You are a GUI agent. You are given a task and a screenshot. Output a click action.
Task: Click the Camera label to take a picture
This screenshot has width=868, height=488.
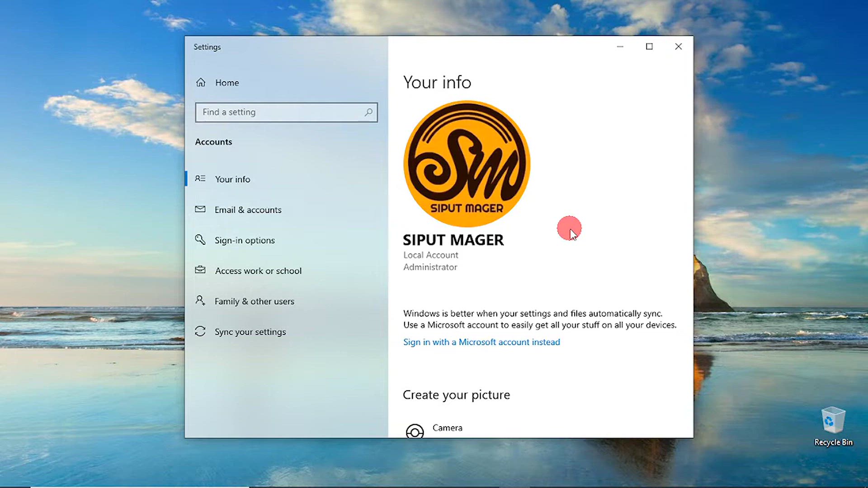tap(447, 428)
